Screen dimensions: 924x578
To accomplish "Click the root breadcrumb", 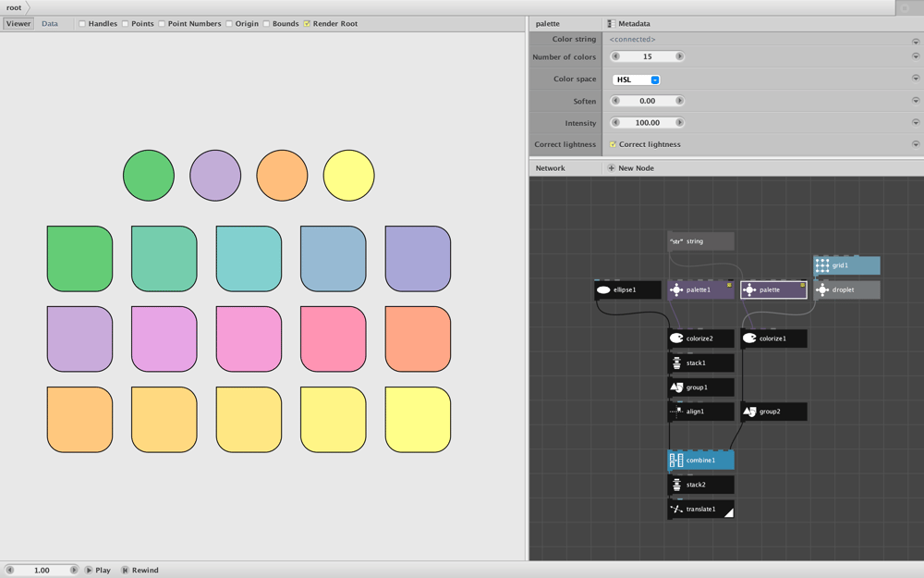I will (x=14, y=7).
